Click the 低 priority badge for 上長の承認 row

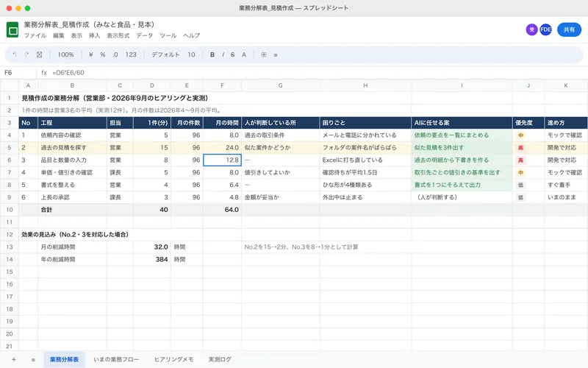(x=520, y=197)
